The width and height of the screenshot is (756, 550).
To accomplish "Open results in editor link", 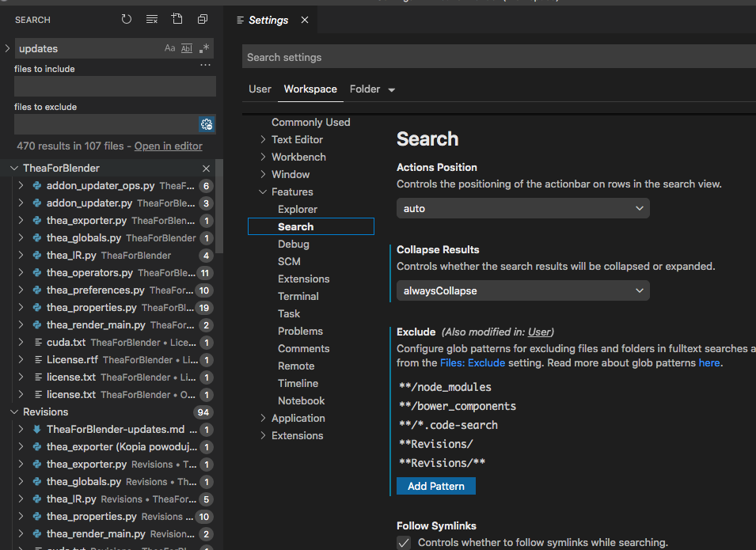I will click(169, 146).
